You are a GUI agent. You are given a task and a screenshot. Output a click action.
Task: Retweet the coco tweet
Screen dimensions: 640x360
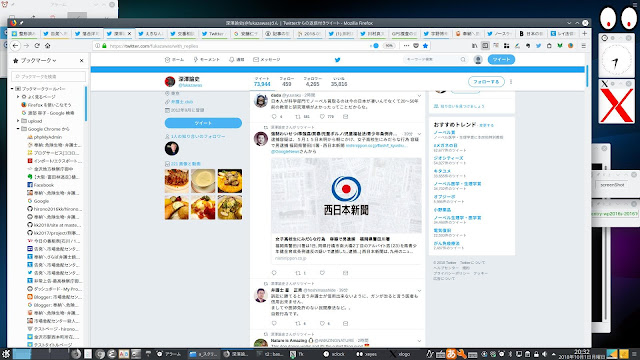click(x=298, y=117)
